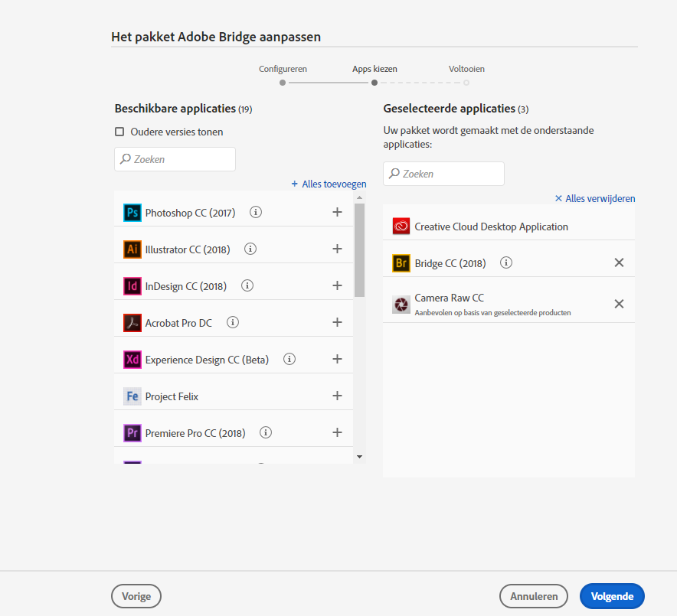Screen dimensions: 677x616
Task: Click the Project Felix Fe icon
Action: 132,396
